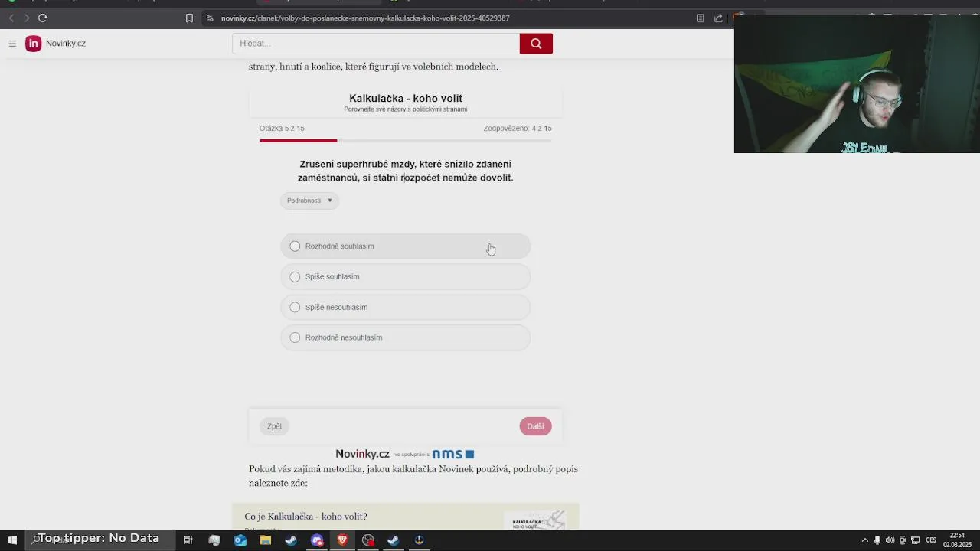Expand the Podrobnosti details dropdown

click(x=309, y=201)
